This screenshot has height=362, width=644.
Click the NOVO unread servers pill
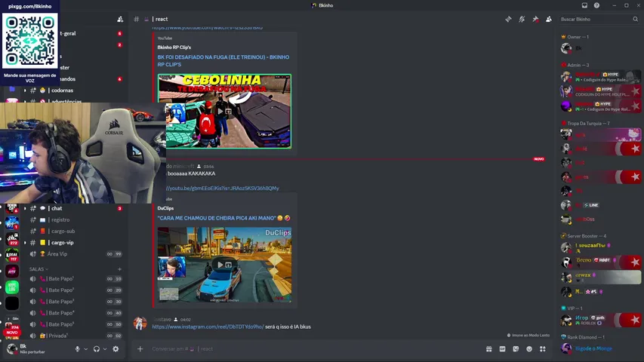pyautogui.click(x=12, y=333)
